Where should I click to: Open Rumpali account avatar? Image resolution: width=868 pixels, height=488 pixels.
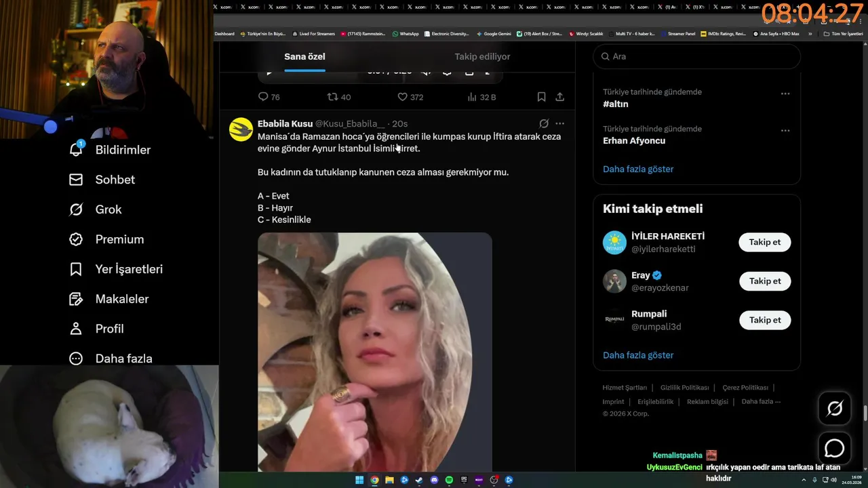(x=614, y=320)
